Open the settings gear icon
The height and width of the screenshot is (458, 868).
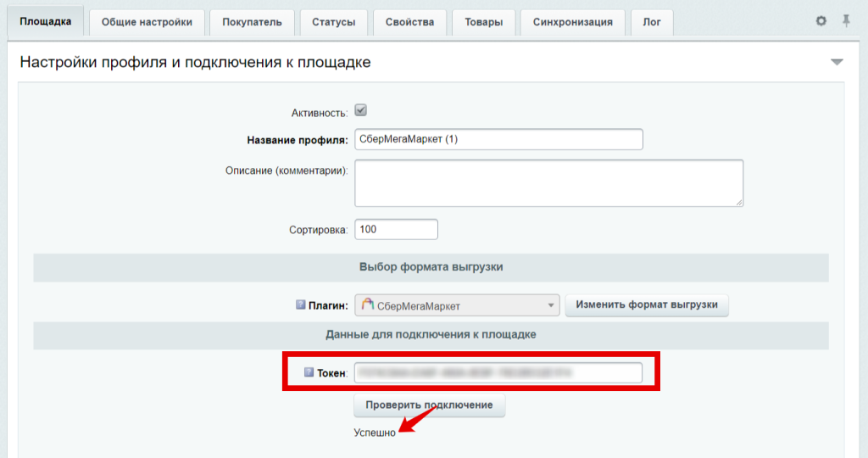point(821,21)
